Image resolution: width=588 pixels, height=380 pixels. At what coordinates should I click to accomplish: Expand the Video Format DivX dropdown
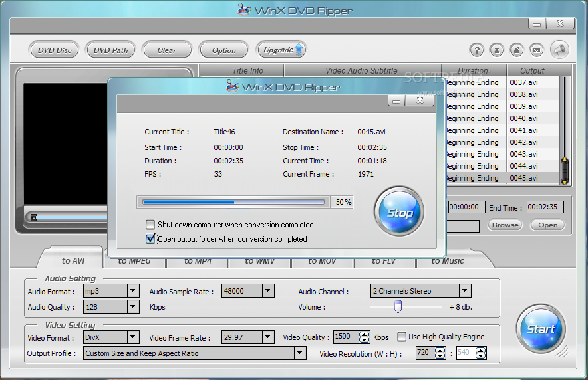[x=132, y=337]
